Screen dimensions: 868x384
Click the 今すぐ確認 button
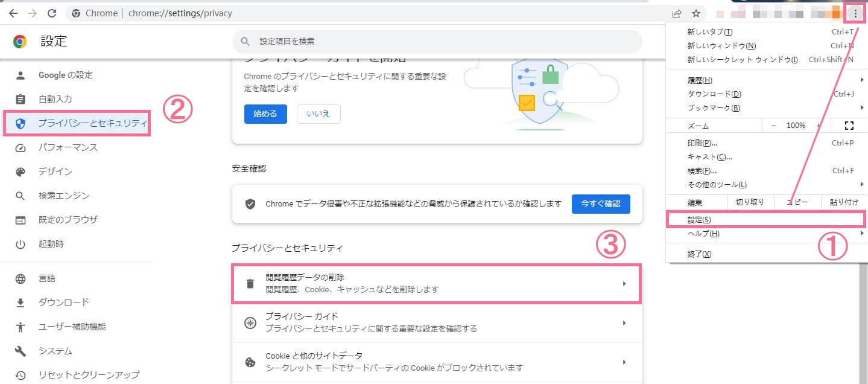pyautogui.click(x=601, y=204)
